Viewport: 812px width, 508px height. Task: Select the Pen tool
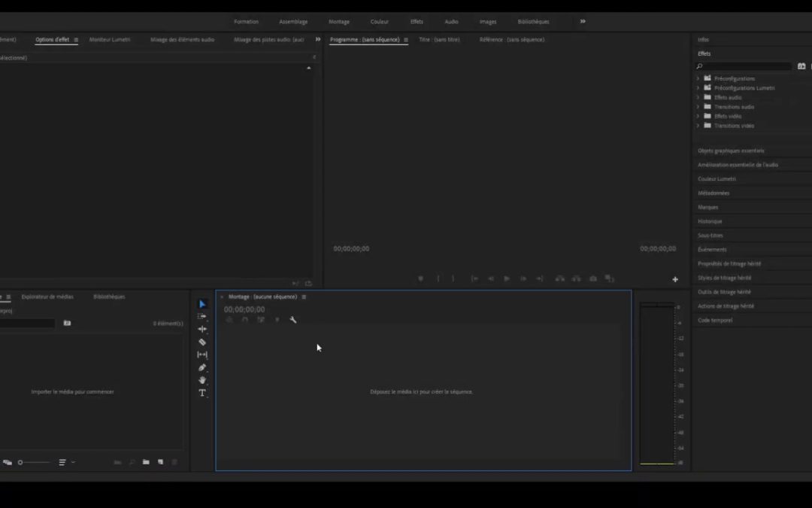point(201,367)
